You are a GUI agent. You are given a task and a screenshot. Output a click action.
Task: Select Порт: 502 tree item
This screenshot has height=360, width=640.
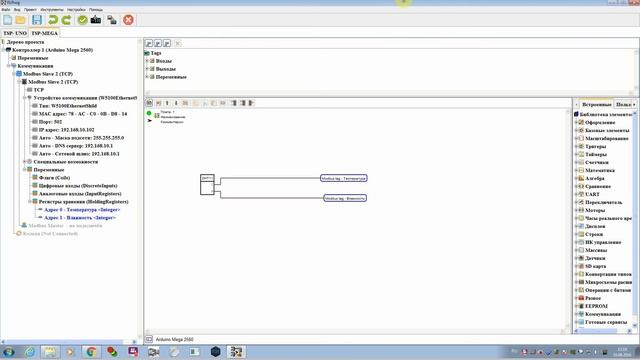pos(50,122)
